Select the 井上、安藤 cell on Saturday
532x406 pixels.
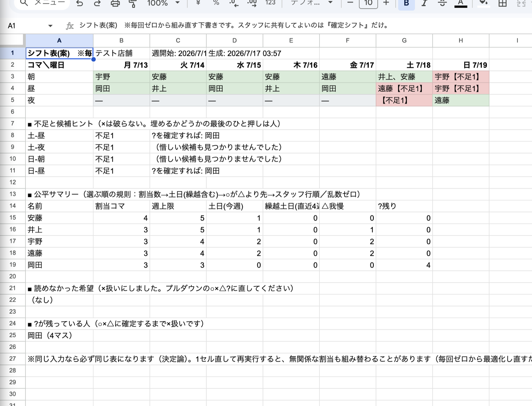pyautogui.click(x=404, y=77)
